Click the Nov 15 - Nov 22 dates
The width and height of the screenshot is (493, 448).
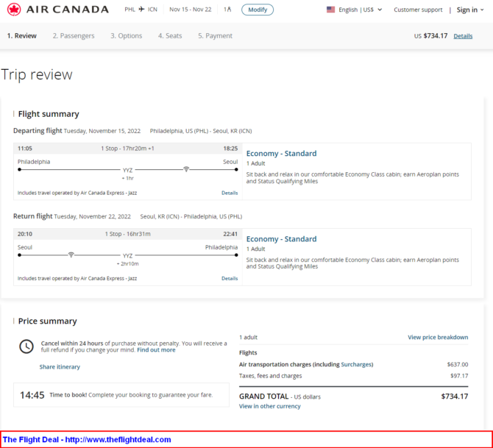tap(191, 10)
